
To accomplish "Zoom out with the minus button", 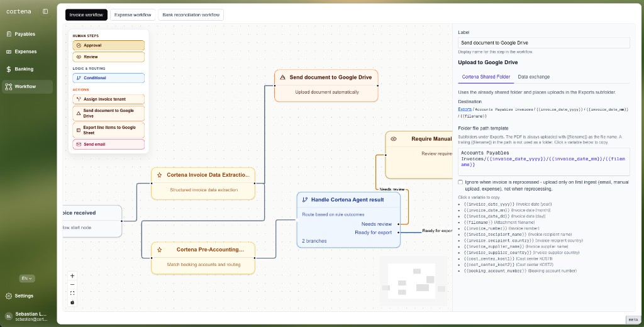I will point(72,285).
